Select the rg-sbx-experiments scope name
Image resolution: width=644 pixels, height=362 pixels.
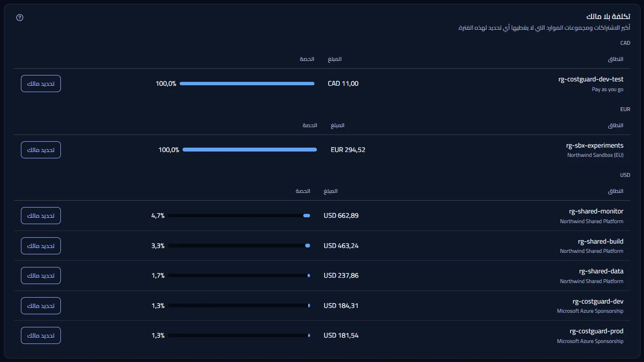[595, 145]
